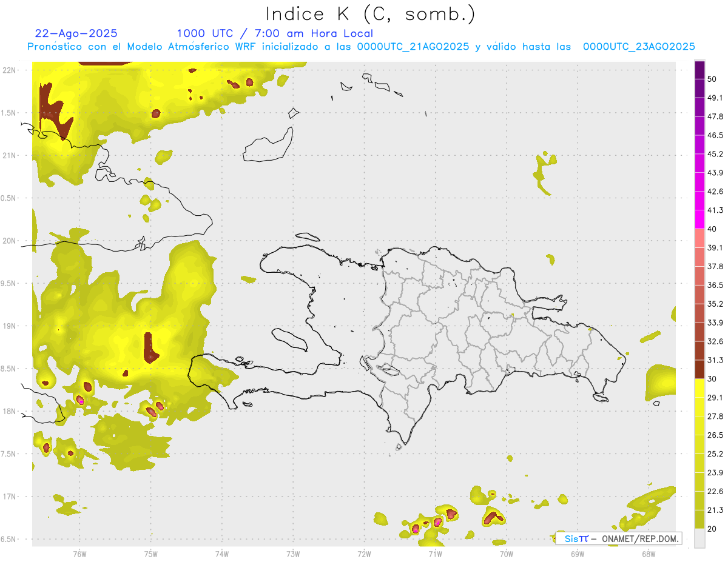Click the colorbar value "27.8"

[715, 416]
